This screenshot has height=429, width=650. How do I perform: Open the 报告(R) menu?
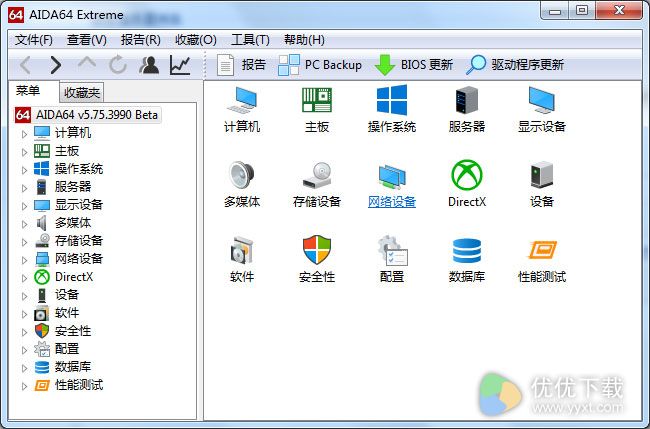pos(141,40)
